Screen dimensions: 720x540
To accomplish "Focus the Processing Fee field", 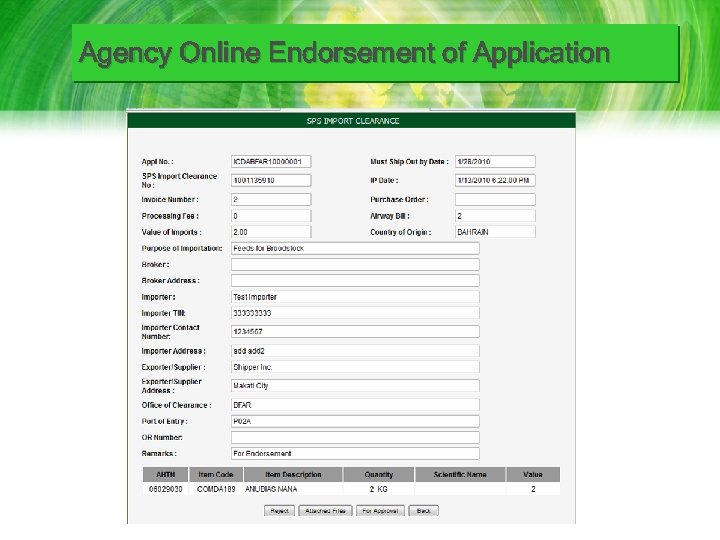I will 271,216.
